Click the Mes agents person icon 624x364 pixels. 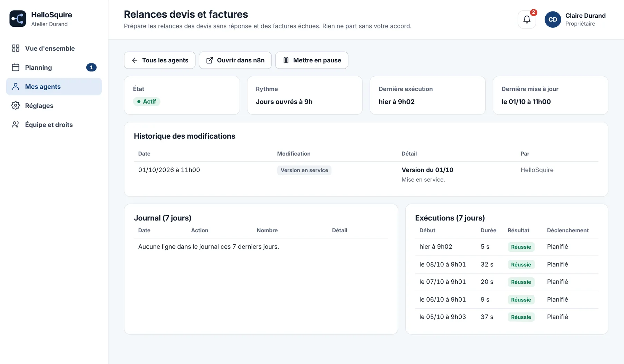pos(16,86)
